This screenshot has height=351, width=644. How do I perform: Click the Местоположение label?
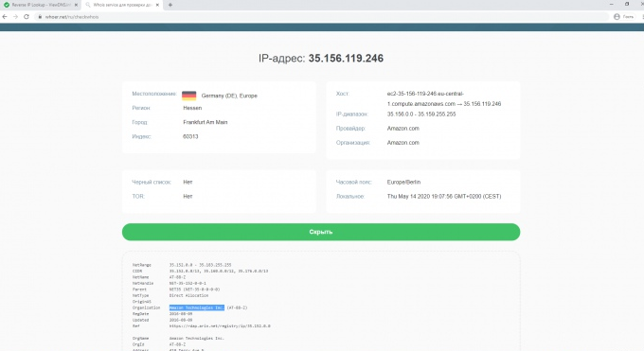154,94
